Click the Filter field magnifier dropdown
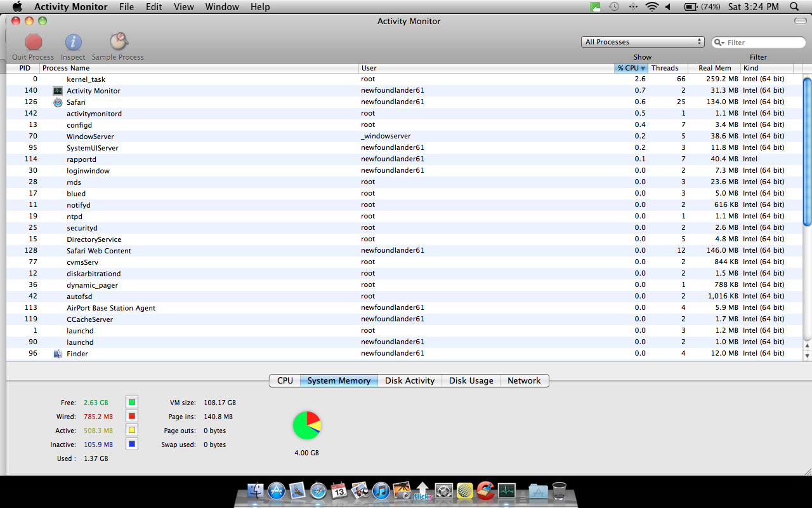Screen dimensions: 812x508 coord(719,43)
